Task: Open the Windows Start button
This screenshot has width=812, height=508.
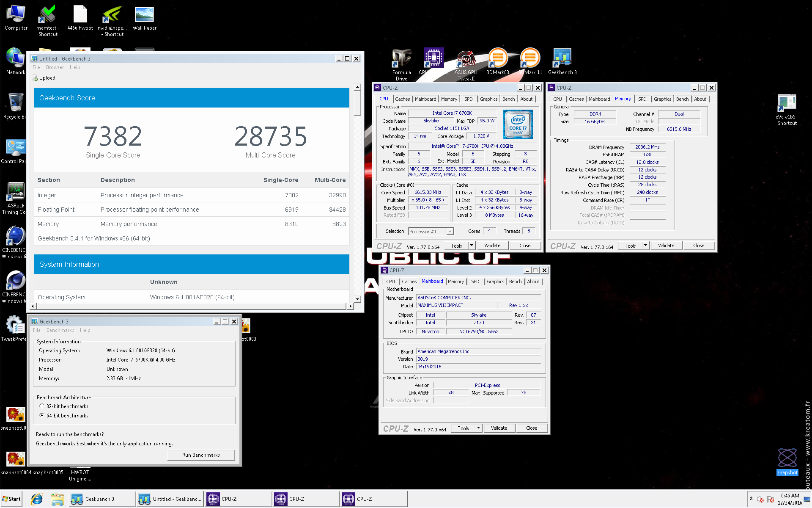Action: click(x=11, y=499)
